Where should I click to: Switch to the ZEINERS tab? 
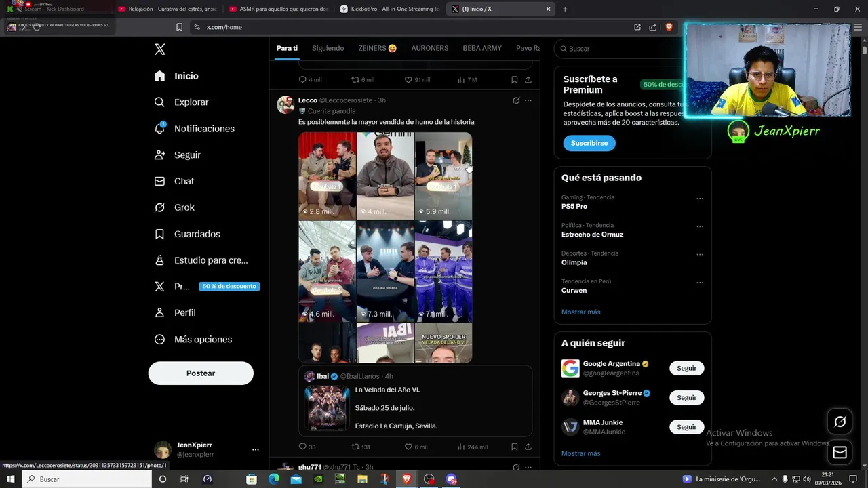point(378,48)
